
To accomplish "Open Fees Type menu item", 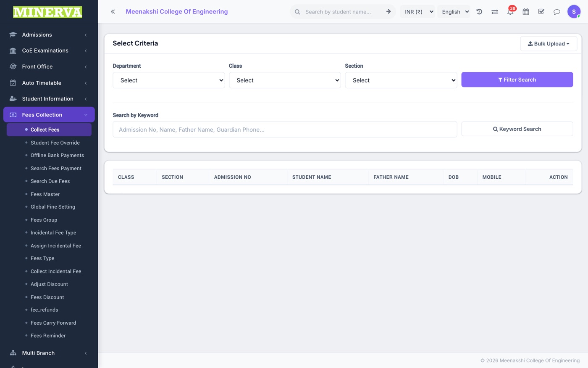I will [x=42, y=258].
